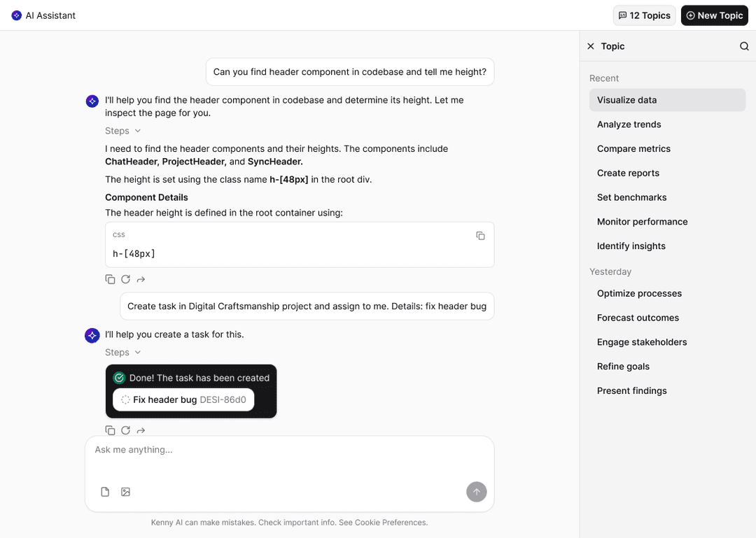Copy the second assistant response
This screenshot has width=756, height=538.
110,430
